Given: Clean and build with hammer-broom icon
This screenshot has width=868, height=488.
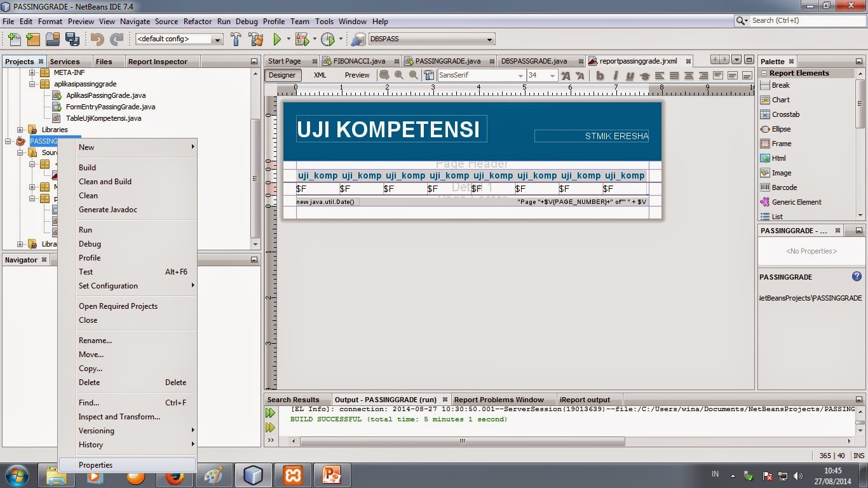Looking at the screenshot, I should click(x=255, y=39).
